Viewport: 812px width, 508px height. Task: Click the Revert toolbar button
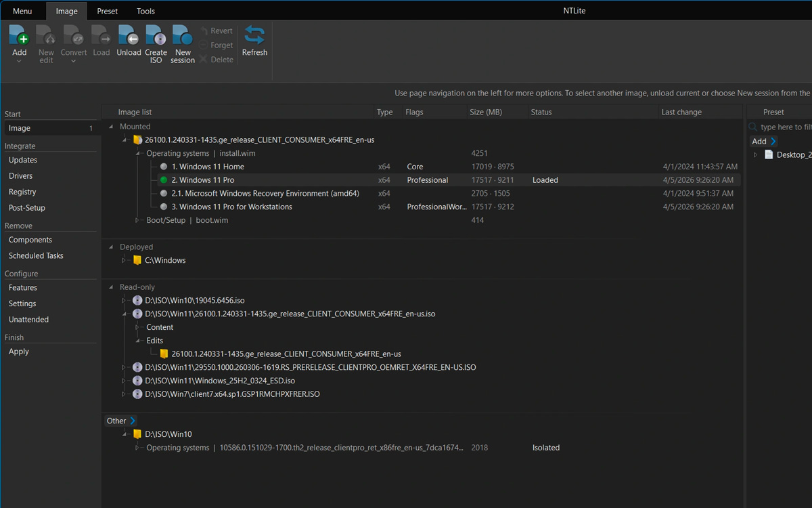click(x=216, y=30)
